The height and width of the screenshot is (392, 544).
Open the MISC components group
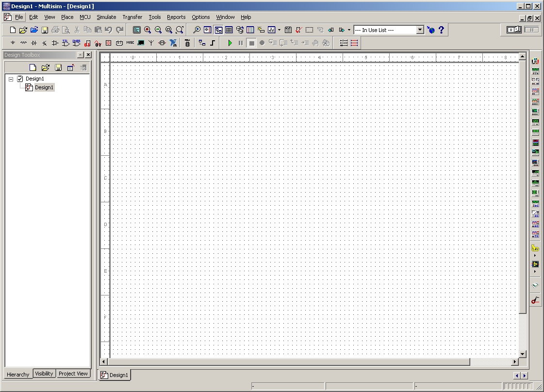(x=130, y=43)
